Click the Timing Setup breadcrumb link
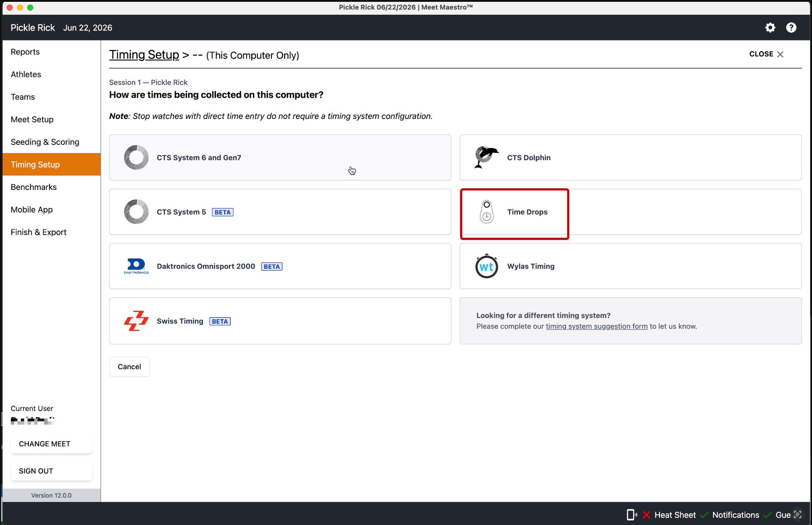This screenshot has height=525, width=812. click(x=144, y=55)
